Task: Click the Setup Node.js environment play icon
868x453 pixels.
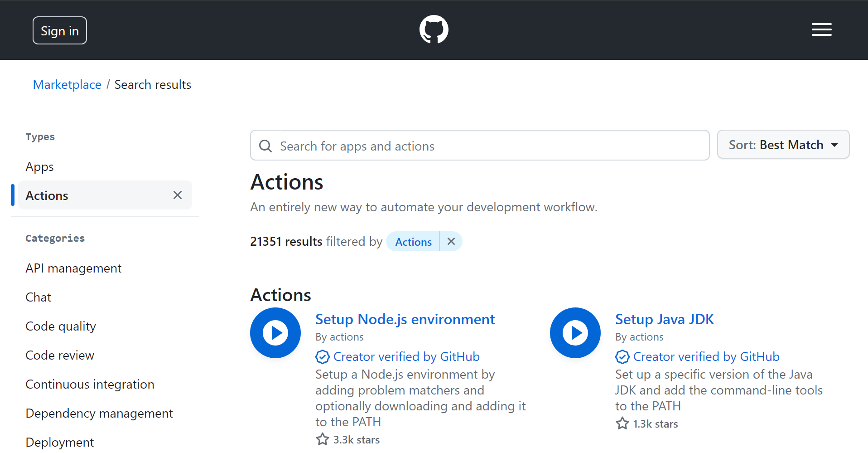Action: tap(275, 333)
